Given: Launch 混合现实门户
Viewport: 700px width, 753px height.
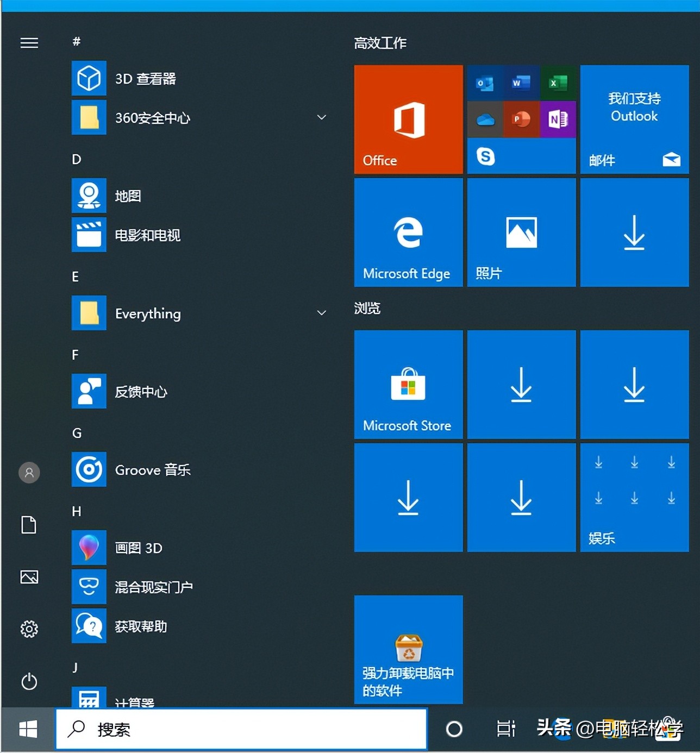Looking at the screenshot, I should point(199,587).
